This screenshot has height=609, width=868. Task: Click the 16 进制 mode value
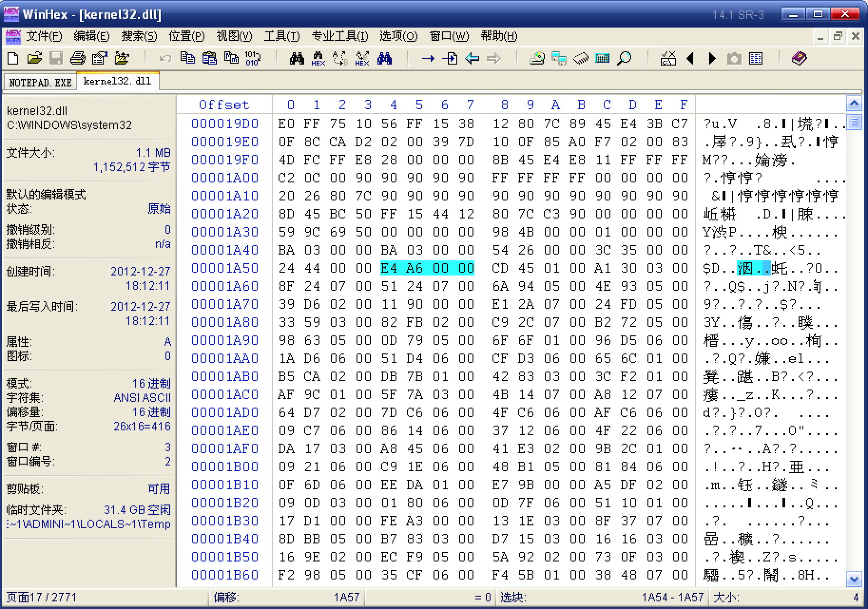[151, 383]
